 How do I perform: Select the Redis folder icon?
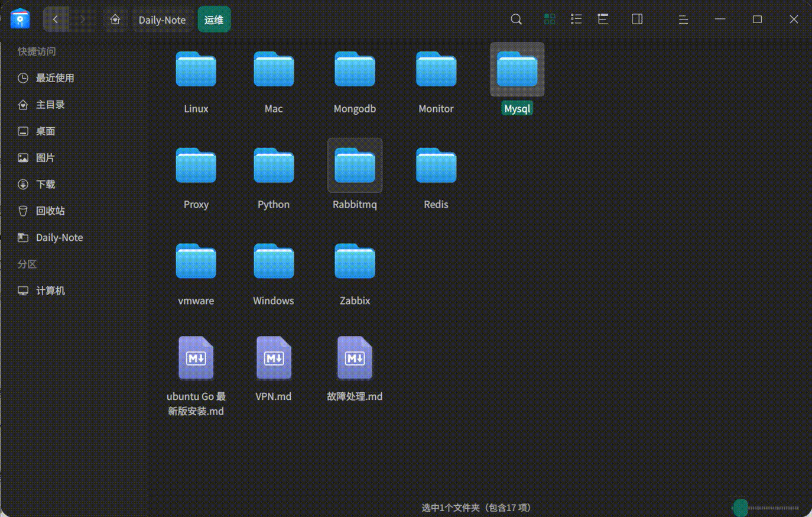[436, 165]
